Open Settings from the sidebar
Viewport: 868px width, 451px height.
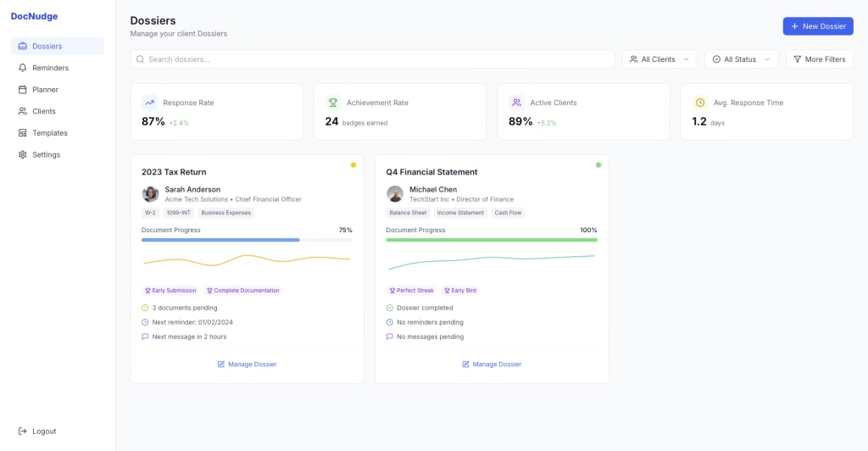(x=58, y=154)
